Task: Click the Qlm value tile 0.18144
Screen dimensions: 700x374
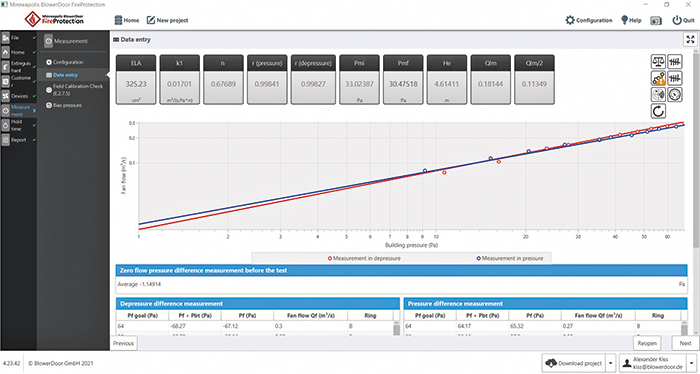Action: (x=491, y=79)
